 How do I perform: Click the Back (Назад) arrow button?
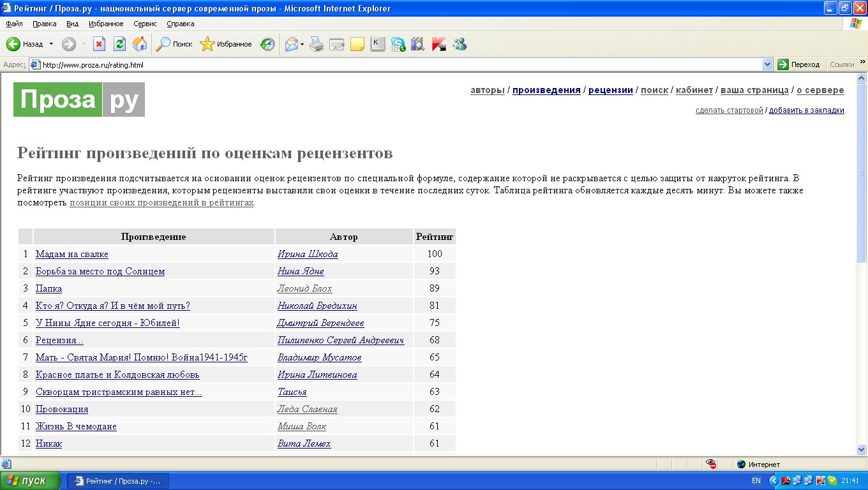click(24, 44)
